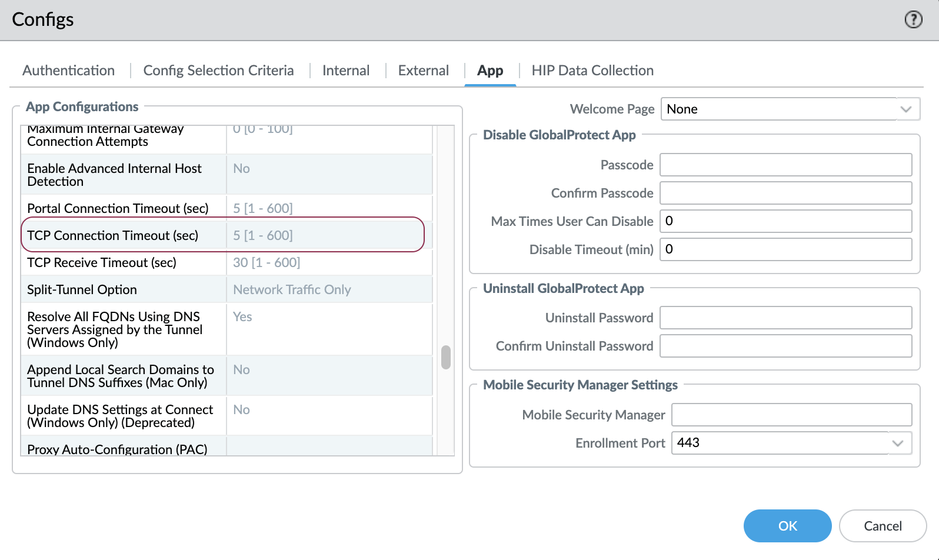The width and height of the screenshot is (939, 560).
Task: Click the Split-Tunnel Option value cell
Action: pos(329,289)
